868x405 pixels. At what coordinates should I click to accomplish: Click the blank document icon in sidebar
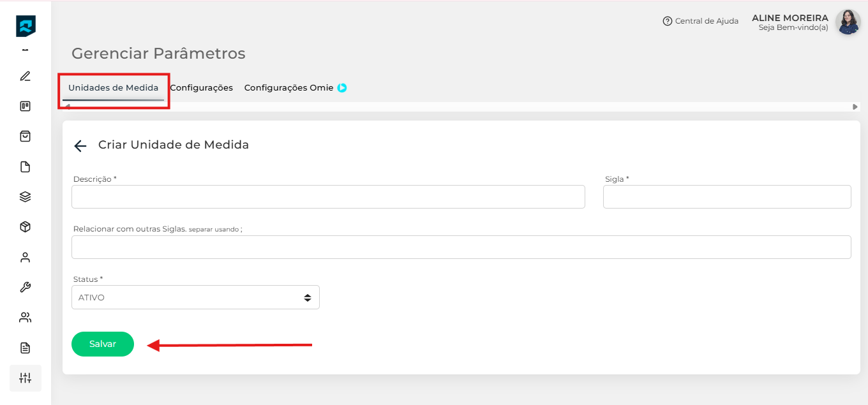click(x=26, y=167)
